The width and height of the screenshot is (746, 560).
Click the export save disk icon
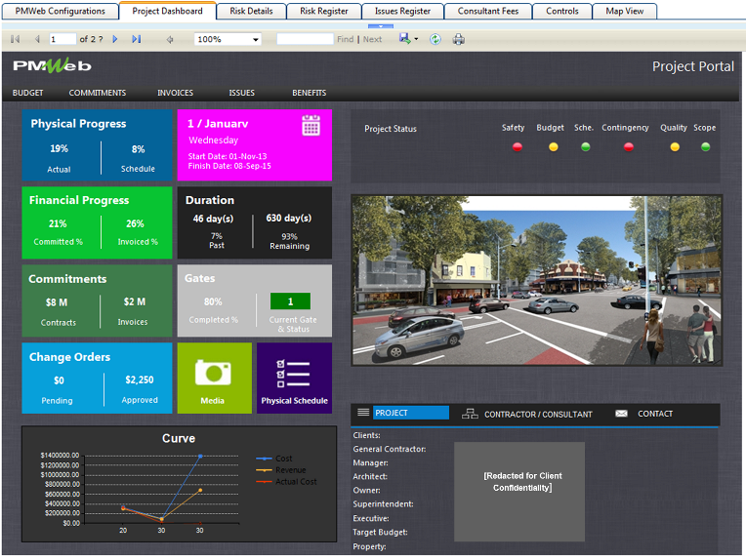click(405, 38)
